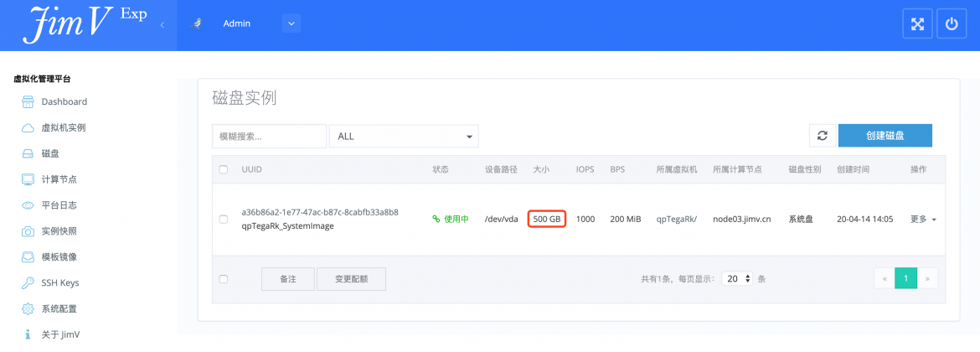980x352 pixels.
Task: Open 平台日志 menu item
Action: tap(59, 205)
